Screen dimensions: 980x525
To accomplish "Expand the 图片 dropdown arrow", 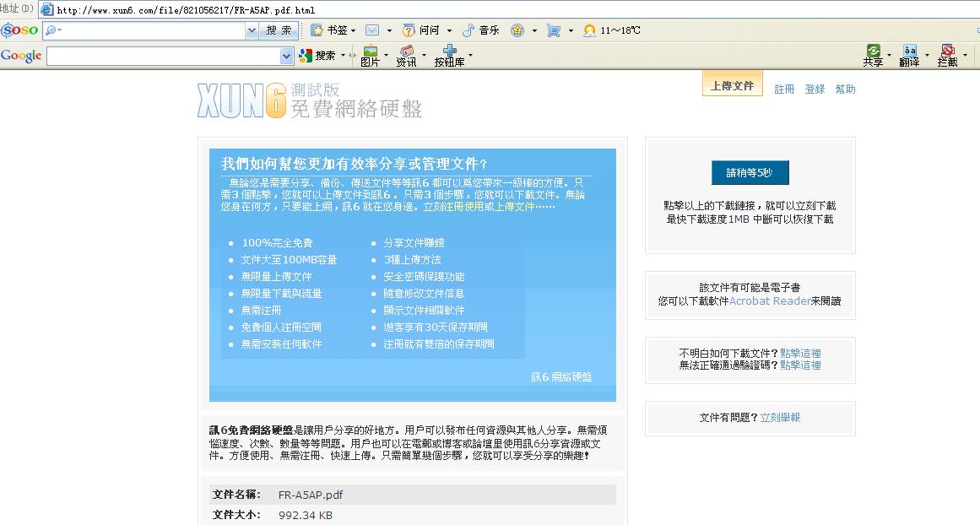I will pos(386,56).
